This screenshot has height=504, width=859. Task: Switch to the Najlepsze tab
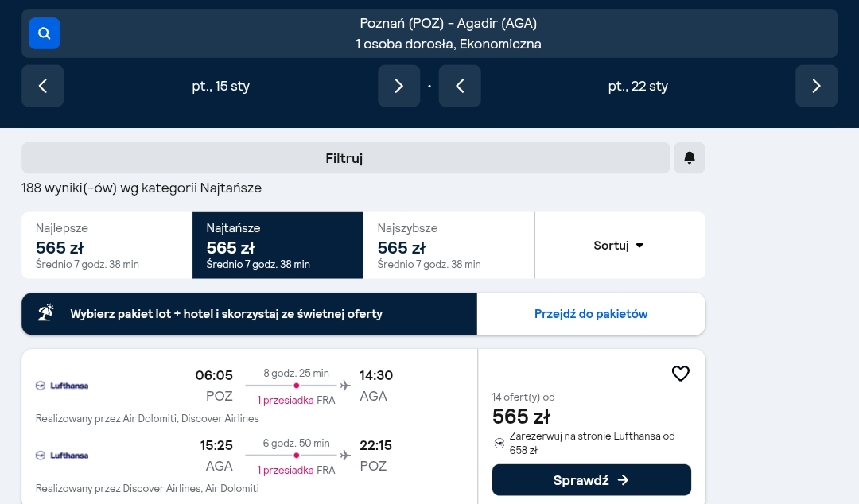tap(107, 246)
